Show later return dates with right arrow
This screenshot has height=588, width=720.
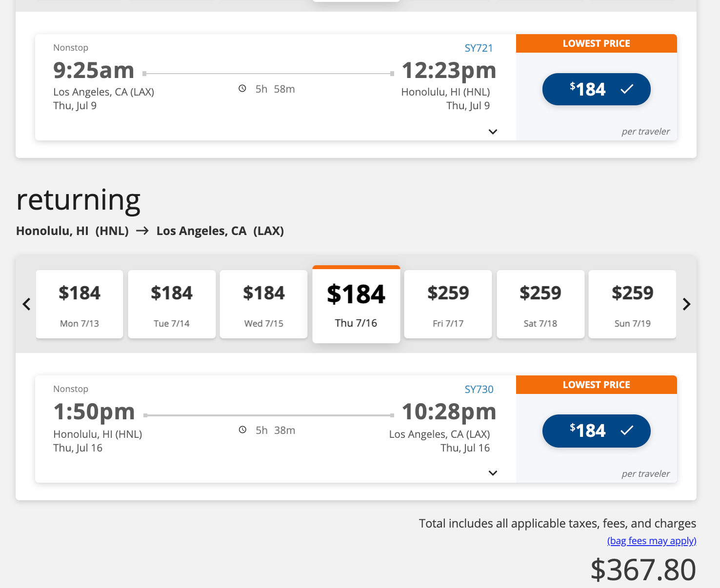pyautogui.click(x=686, y=304)
